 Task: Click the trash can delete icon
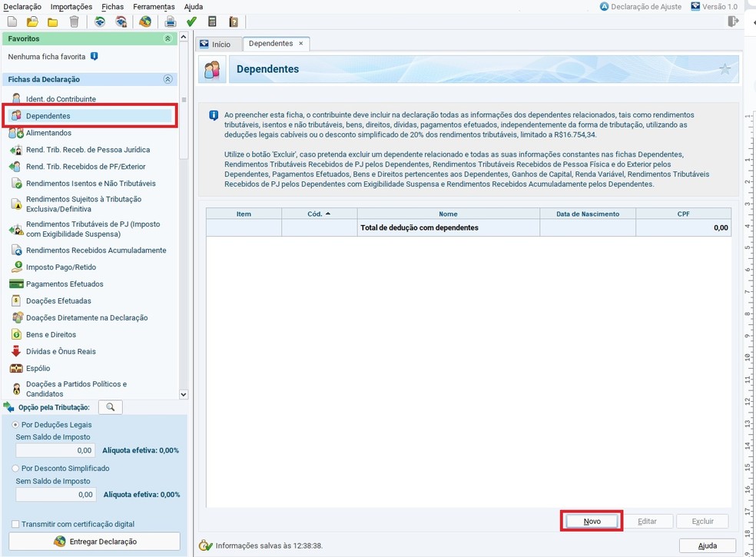click(x=74, y=22)
